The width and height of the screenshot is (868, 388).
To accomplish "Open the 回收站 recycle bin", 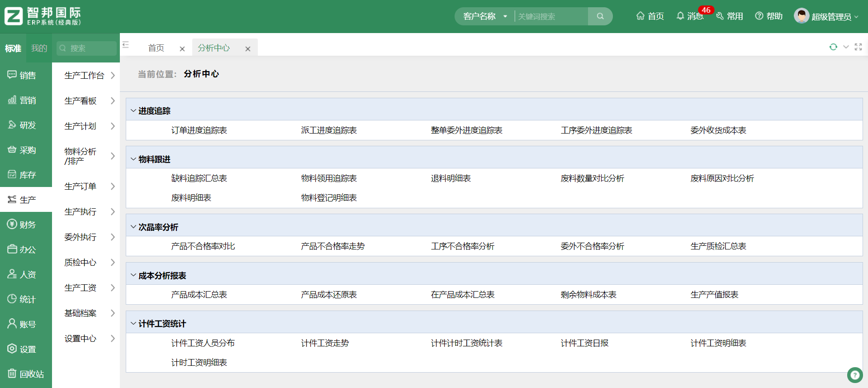I will (26, 374).
